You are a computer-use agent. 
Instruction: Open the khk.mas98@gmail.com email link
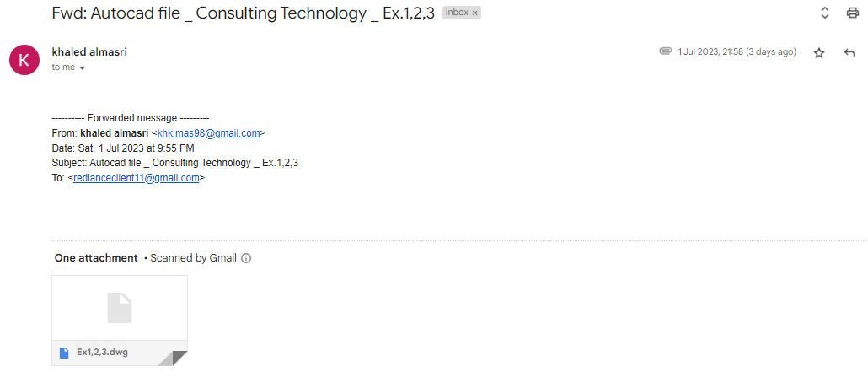coord(209,133)
